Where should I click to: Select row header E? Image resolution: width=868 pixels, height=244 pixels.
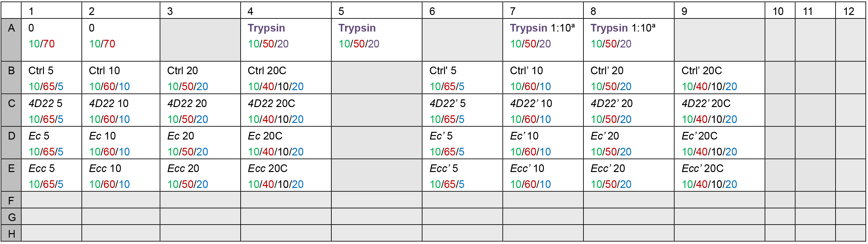[x=11, y=175]
